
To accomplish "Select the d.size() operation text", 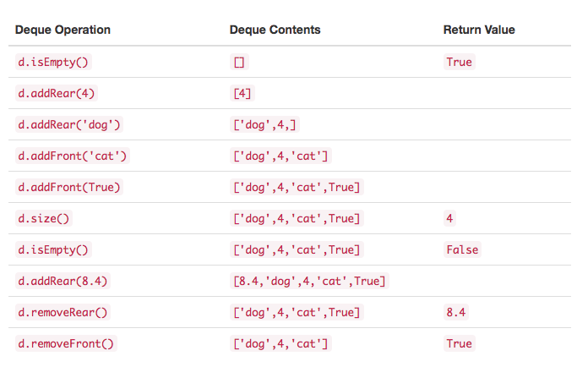I will point(44,218).
